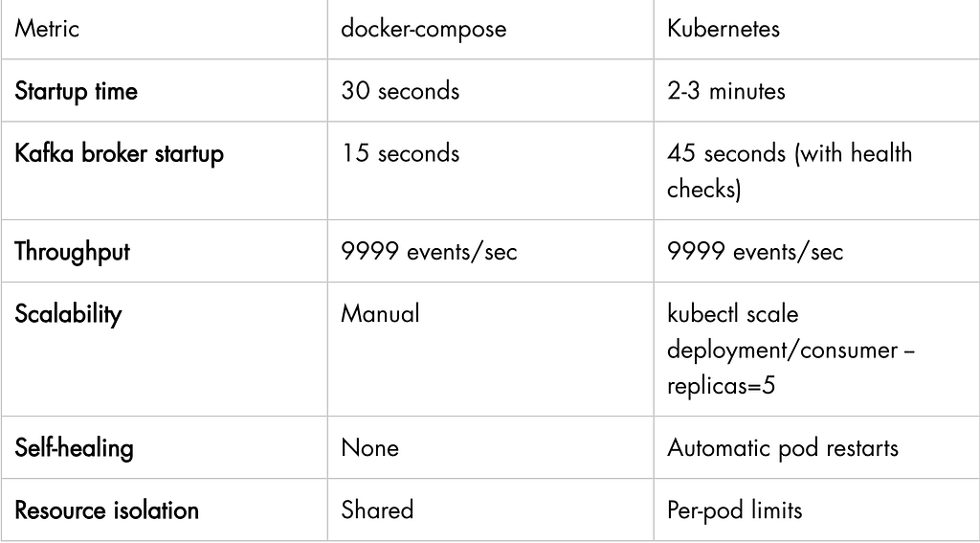This screenshot has height=543, width=980.
Task: Click the Per-pod limits cell
Action: 816,509
